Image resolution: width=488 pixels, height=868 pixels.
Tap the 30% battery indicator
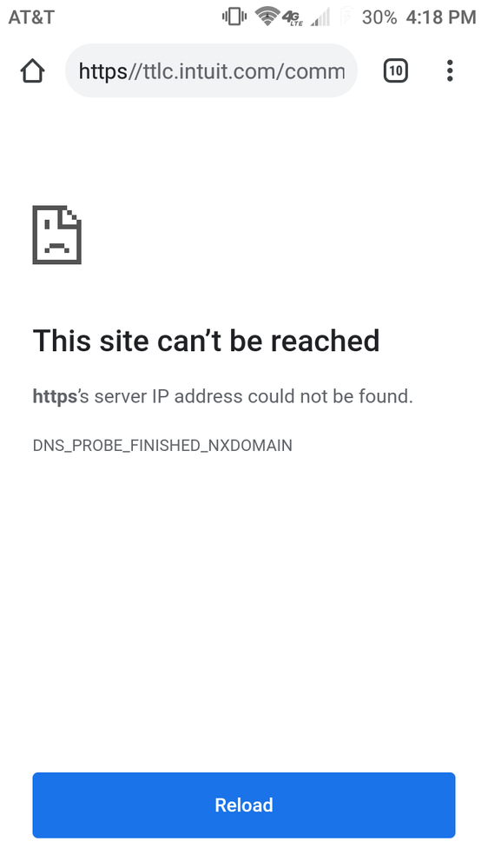point(379,17)
